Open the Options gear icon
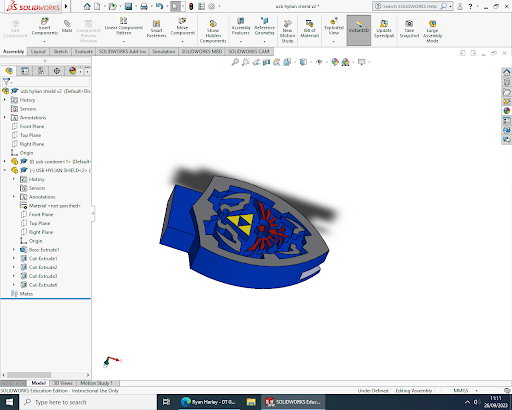512x410 pixels. click(212, 6)
